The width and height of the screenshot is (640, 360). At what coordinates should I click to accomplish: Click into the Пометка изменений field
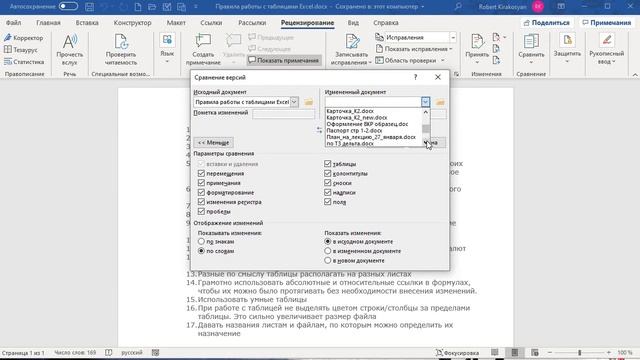tap(284, 114)
